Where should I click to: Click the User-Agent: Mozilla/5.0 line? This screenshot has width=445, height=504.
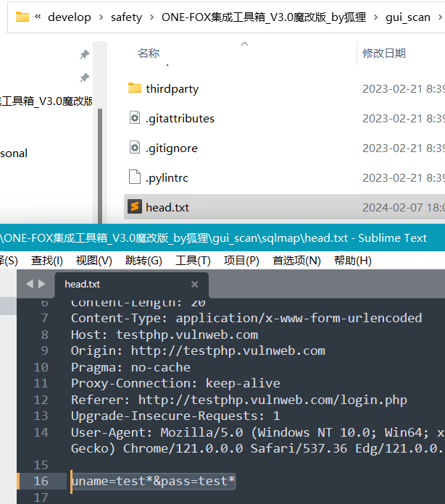pyautogui.click(x=257, y=432)
